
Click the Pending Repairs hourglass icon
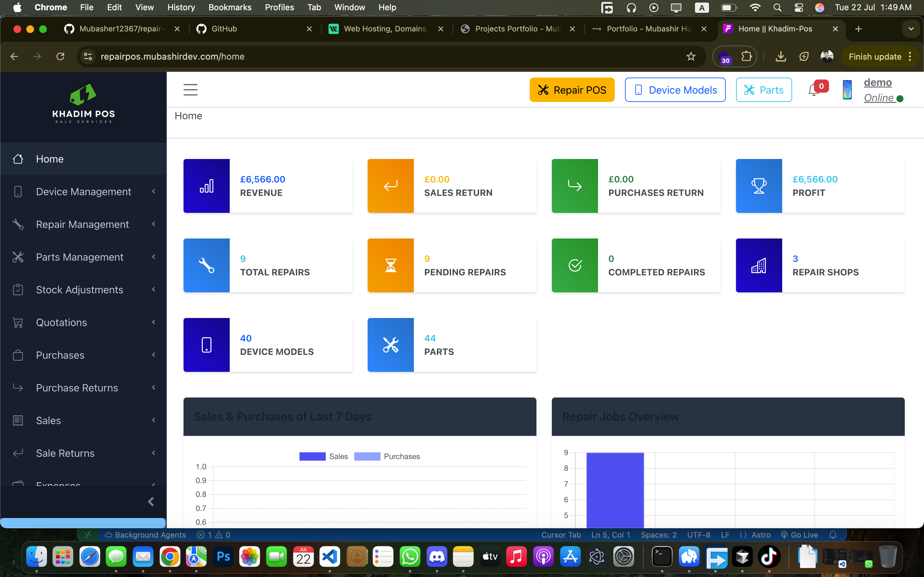point(390,265)
